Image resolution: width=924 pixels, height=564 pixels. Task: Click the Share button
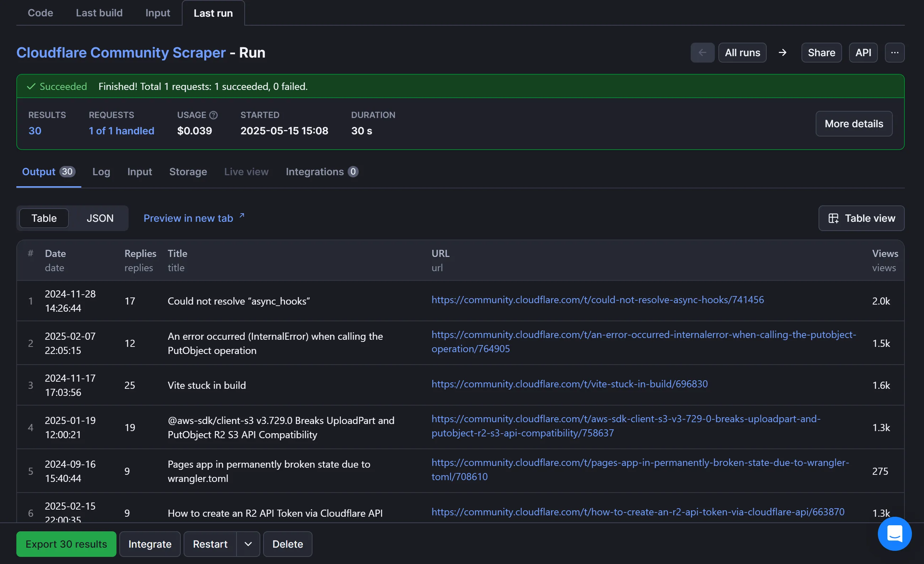click(x=821, y=53)
